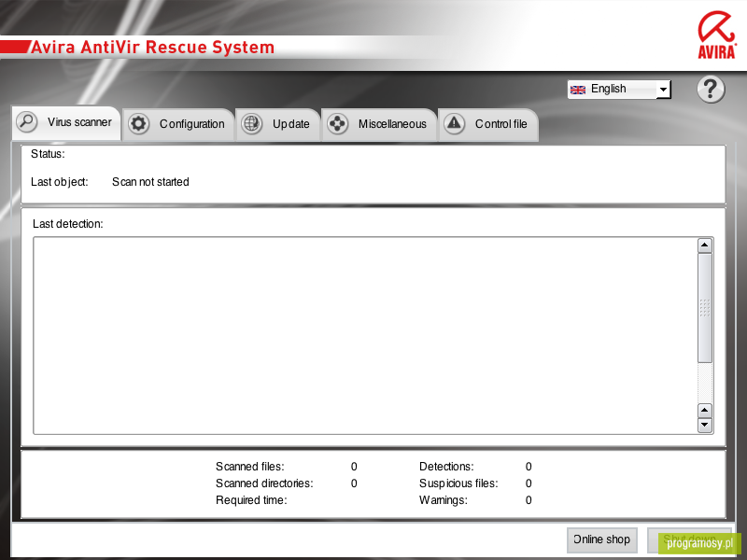This screenshot has width=747, height=560.
Task: Click the Suspicious files count value 0
Action: [529, 483]
